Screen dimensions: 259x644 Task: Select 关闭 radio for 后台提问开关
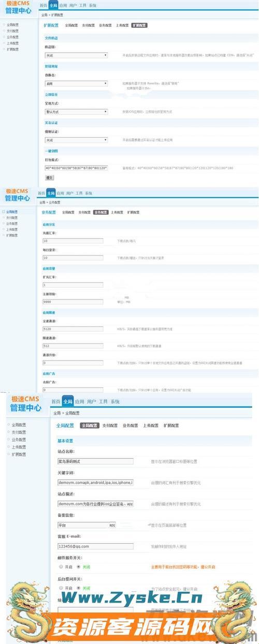click(x=78, y=588)
